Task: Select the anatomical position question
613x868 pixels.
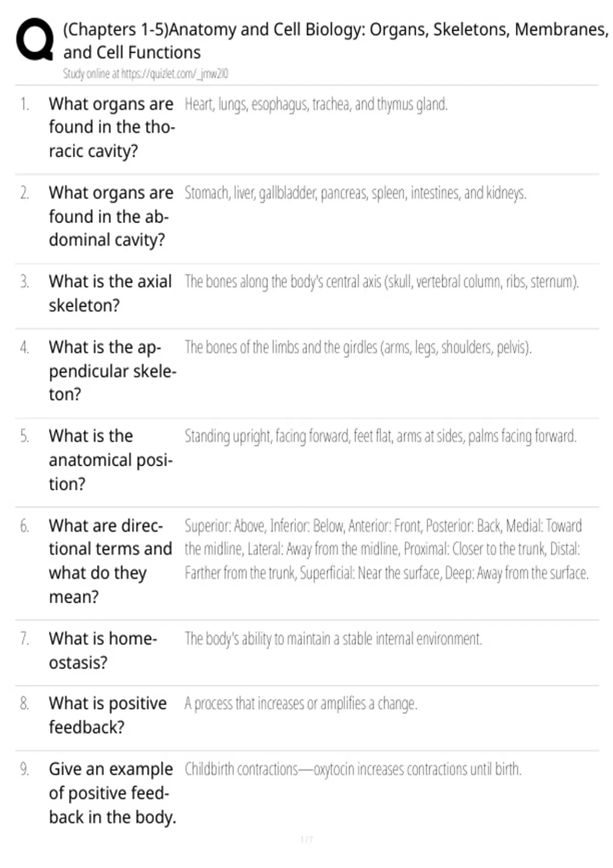Action: point(111,460)
